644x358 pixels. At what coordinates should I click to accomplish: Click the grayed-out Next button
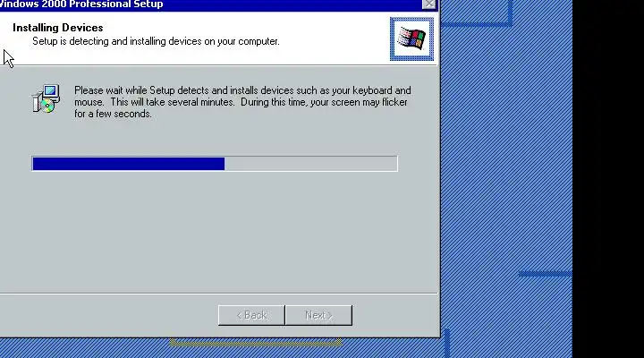[318, 315]
